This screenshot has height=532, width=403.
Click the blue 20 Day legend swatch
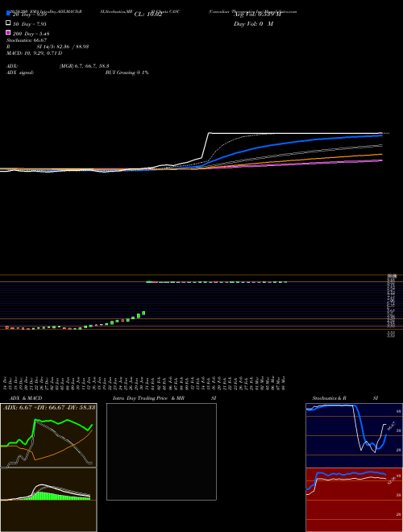[x=9, y=13]
